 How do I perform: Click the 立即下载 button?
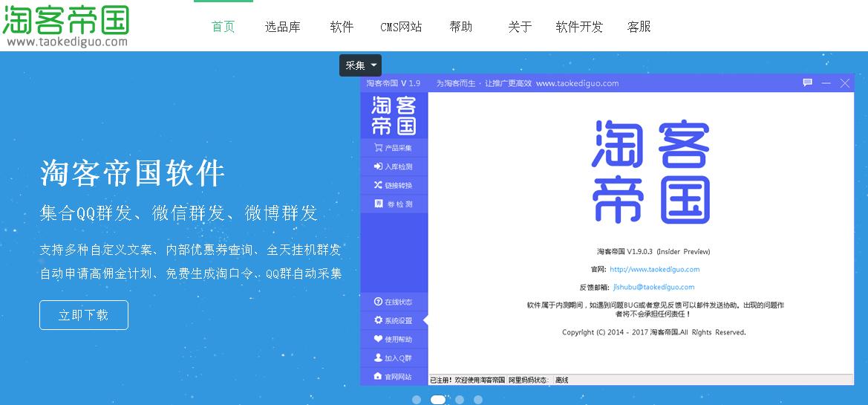coord(84,315)
